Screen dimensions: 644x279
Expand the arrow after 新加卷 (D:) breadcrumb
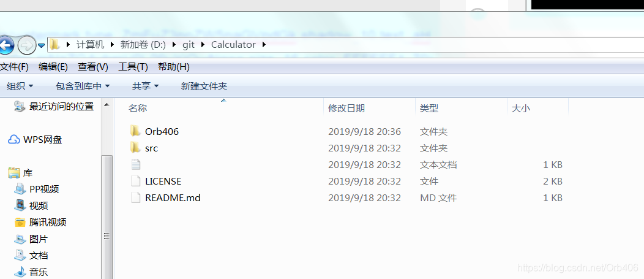pos(174,44)
